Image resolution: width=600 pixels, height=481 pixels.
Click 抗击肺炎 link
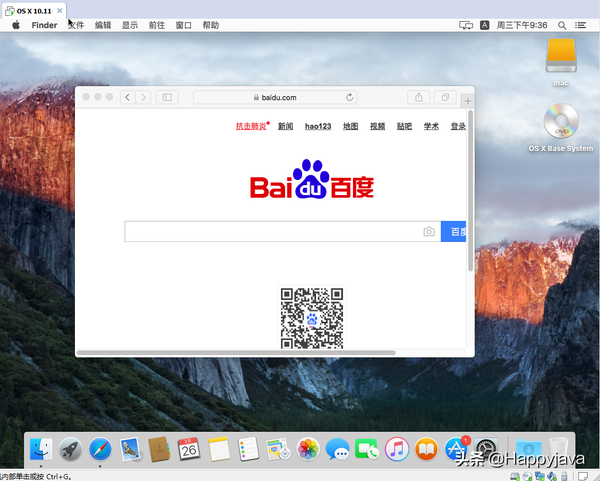(x=251, y=126)
